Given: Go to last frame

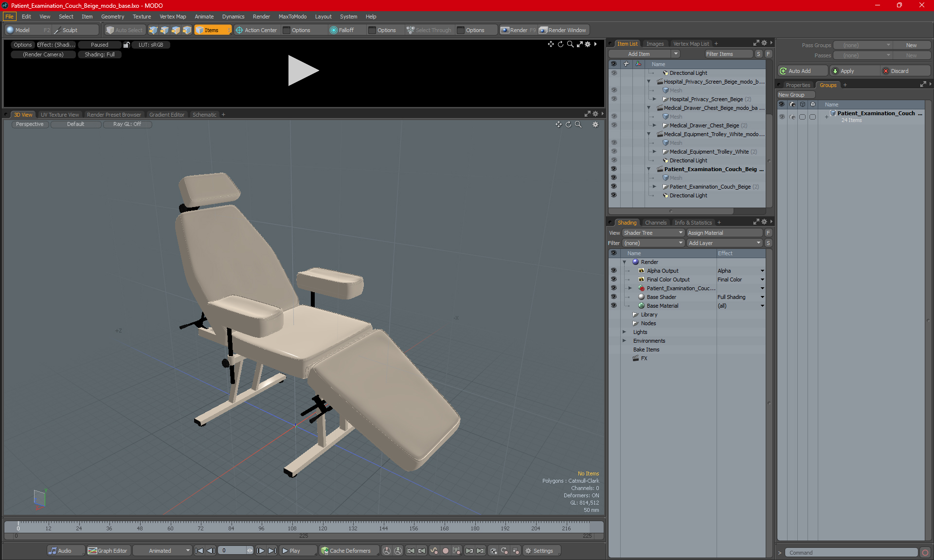Looking at the screenshot, I should [x=272, y=551].
